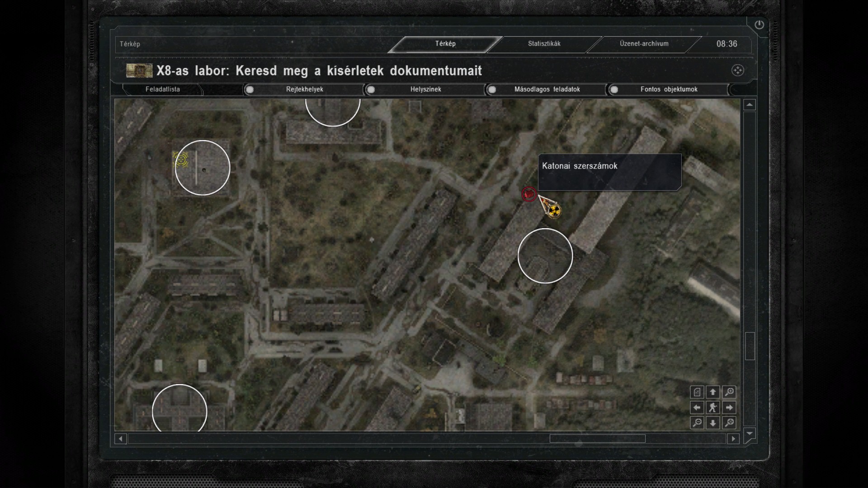This screenshot has height=488, width=868.
Task: Toggle the Másodlagos feladatok filter
Action: [492, 89]
